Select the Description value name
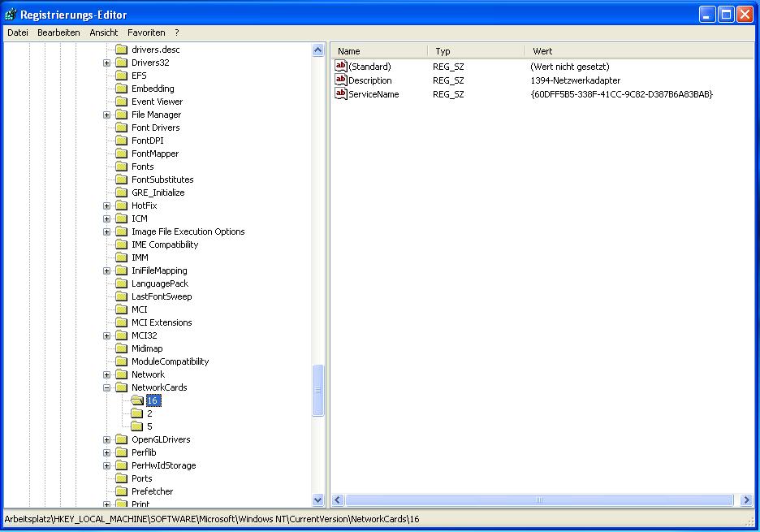This screenshot has height=532, width=760. coord(369,80)
